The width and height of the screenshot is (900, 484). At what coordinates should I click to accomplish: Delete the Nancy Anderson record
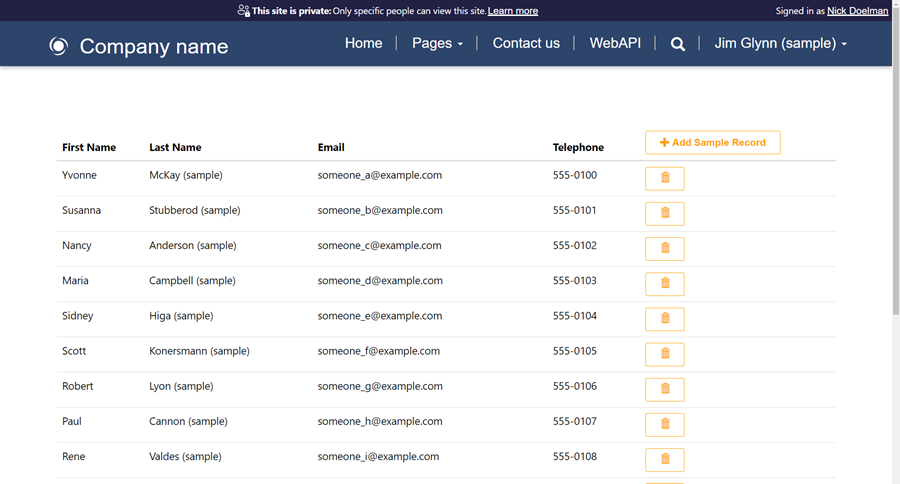(665, 249)
